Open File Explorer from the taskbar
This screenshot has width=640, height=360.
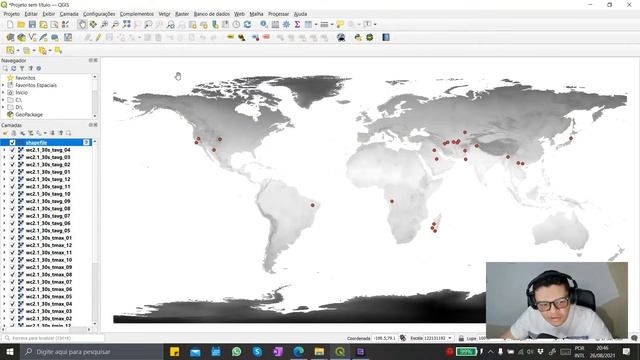[319, 351]
